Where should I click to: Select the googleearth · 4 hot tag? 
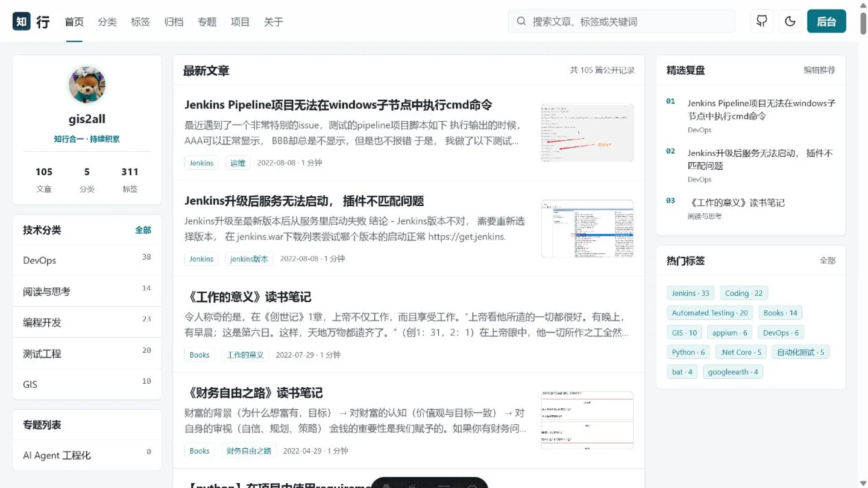733,372
